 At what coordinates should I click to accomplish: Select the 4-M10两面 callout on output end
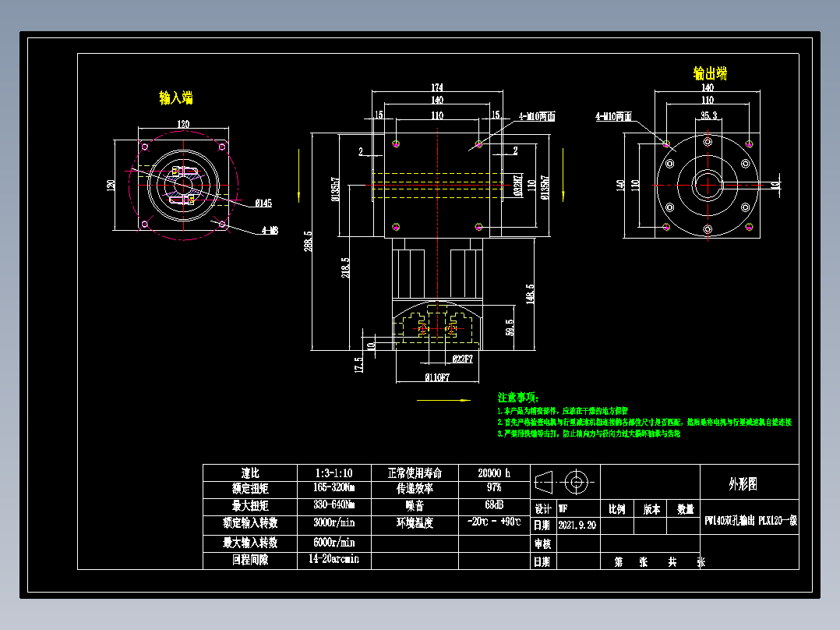click(614, 115)
